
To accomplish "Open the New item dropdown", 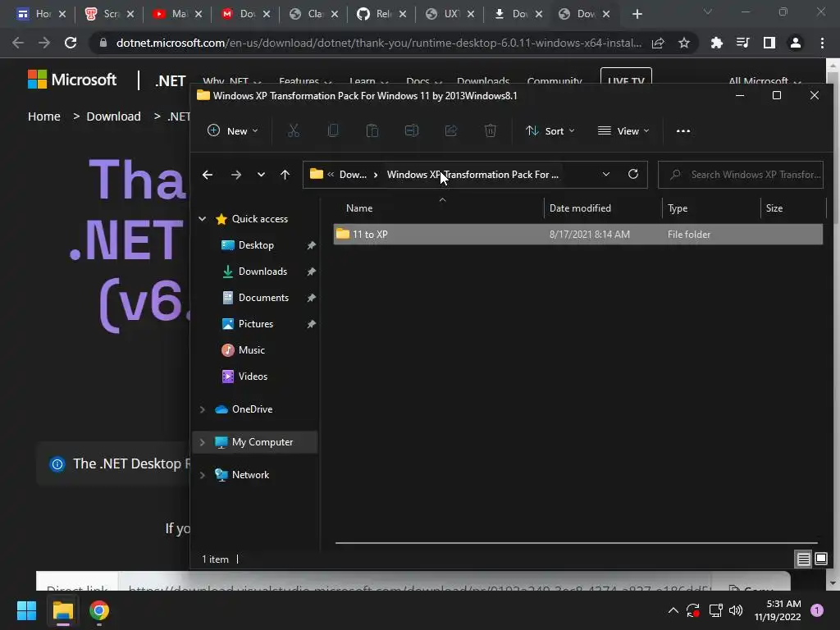I will click(x=232, y=130).
